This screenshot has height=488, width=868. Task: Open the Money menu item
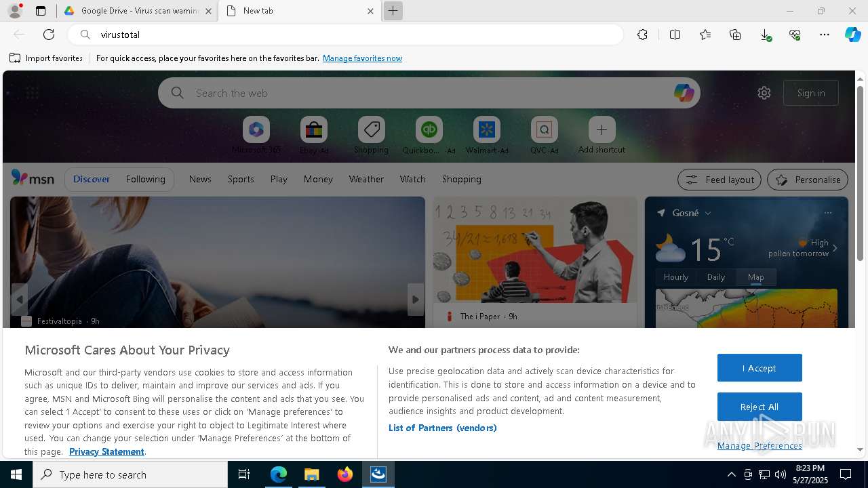[318, 179]
